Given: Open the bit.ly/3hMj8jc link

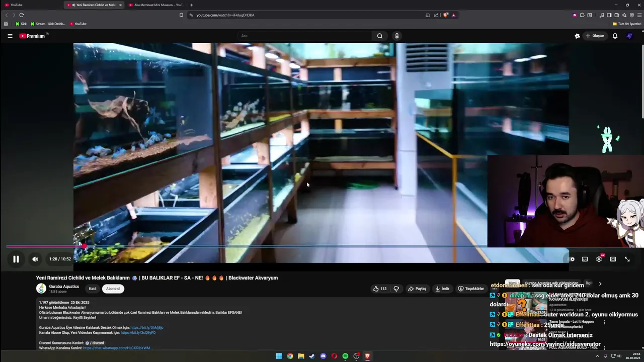Looking at the screenshot, I should (147, 327).
